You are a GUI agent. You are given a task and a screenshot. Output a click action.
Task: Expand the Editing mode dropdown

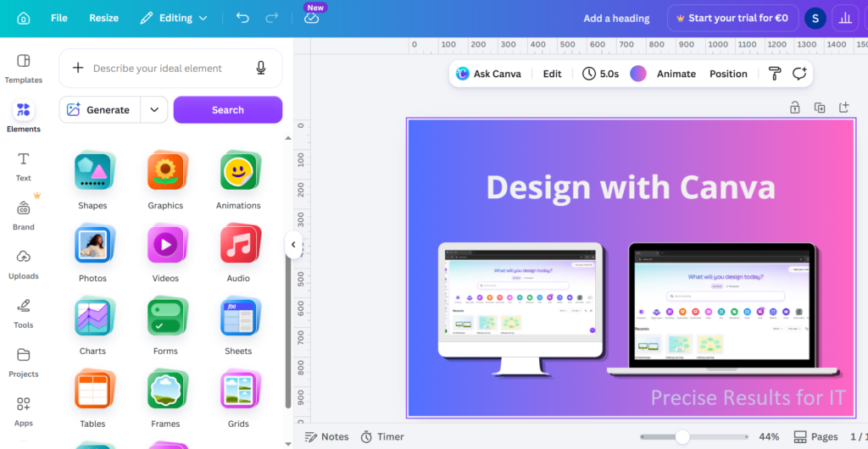[x=174, y=19]
